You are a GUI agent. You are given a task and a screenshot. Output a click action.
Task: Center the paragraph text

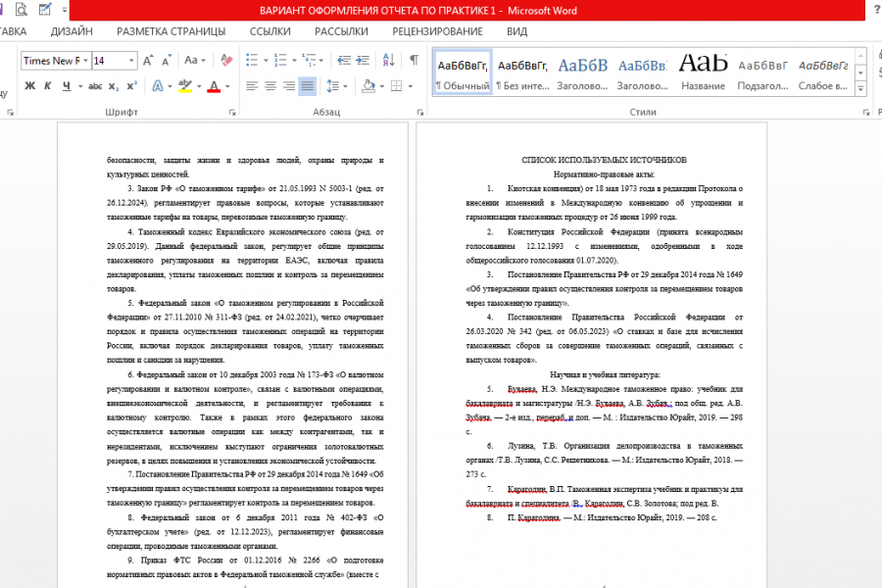coord(270,86)
